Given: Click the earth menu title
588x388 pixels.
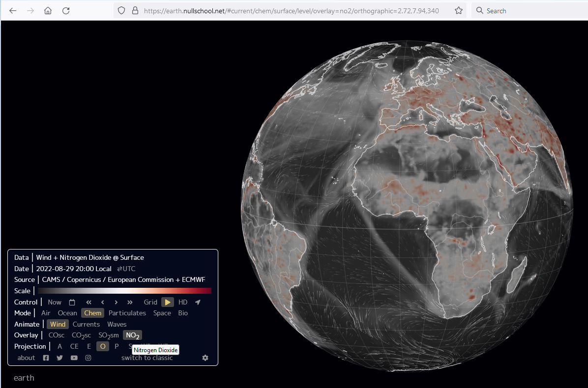Looking at the screenshot, I should [x=24, y=378].
